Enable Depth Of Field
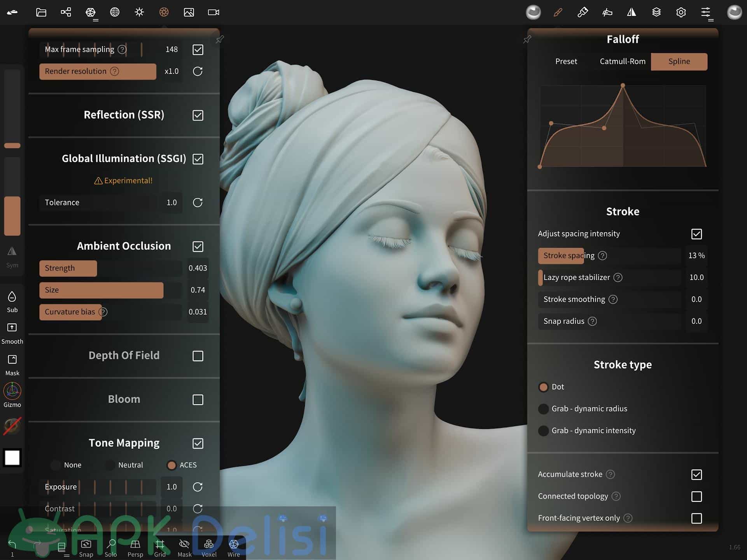Screen dimensions: 747x560 click(198, 356)
